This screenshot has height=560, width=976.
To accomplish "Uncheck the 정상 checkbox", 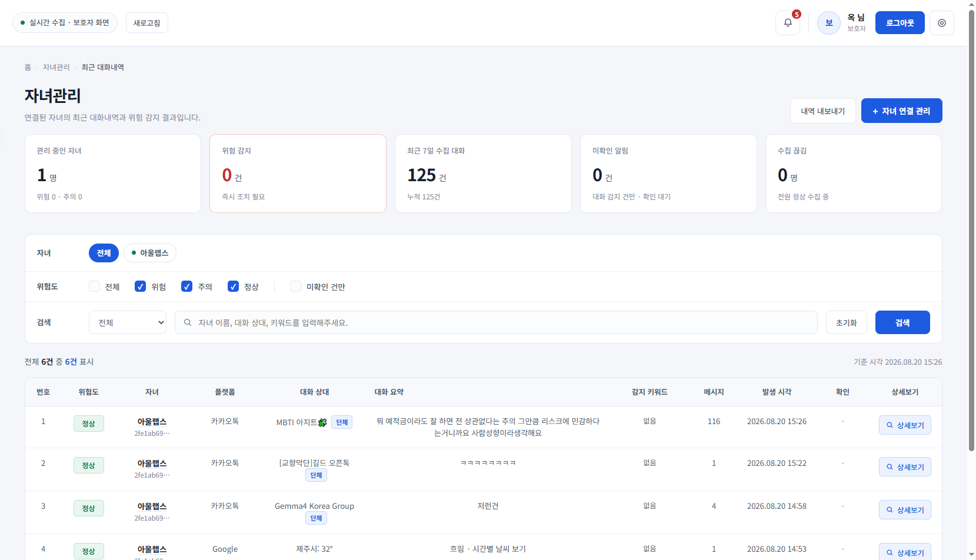I will [x=233, y=286].
